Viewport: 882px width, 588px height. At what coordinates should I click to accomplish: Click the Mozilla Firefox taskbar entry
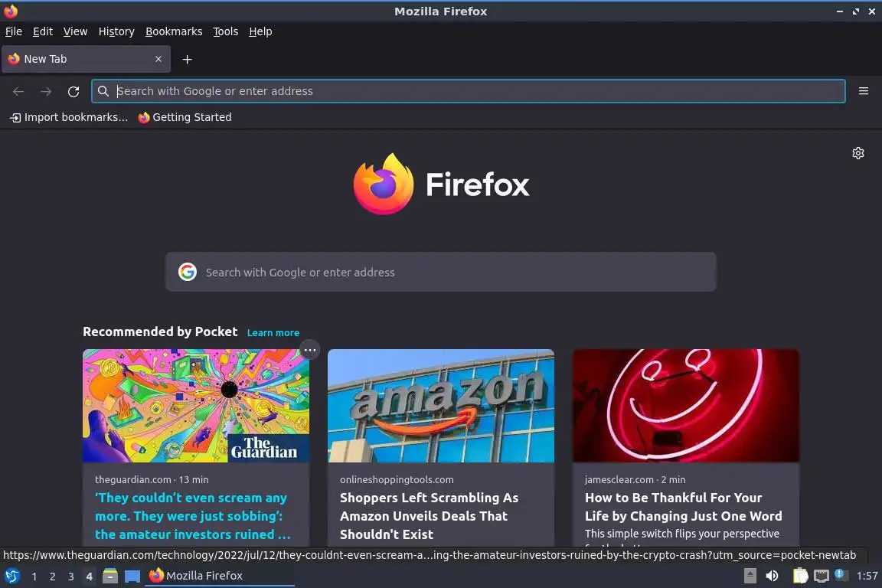pos(220,576)
